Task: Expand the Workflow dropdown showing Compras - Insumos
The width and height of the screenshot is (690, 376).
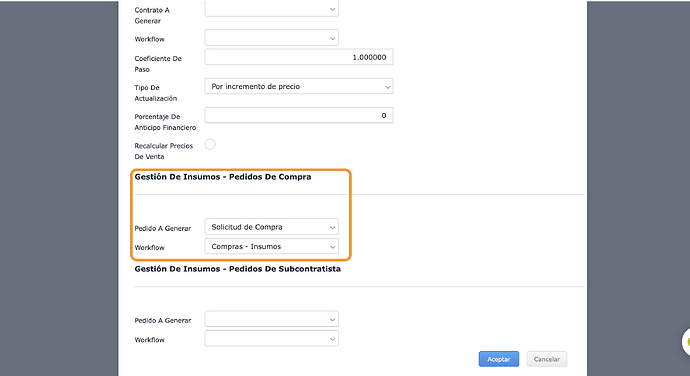Action: tap(272, 247)
